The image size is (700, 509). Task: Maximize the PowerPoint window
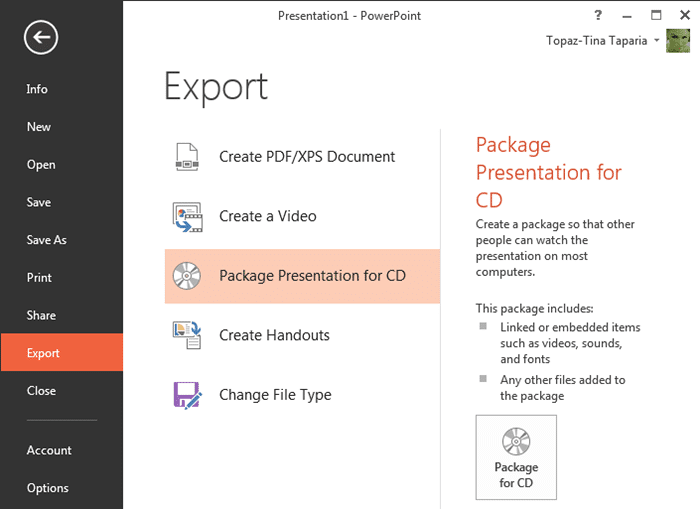pos(656,16)
